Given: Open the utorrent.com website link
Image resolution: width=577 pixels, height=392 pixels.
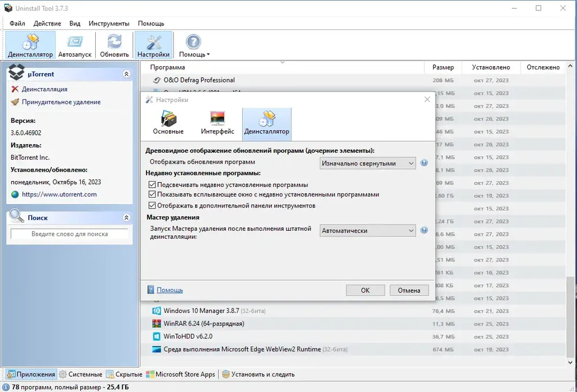Looking at the screenshot, I should pyautogui.click(x=59, y=194).
